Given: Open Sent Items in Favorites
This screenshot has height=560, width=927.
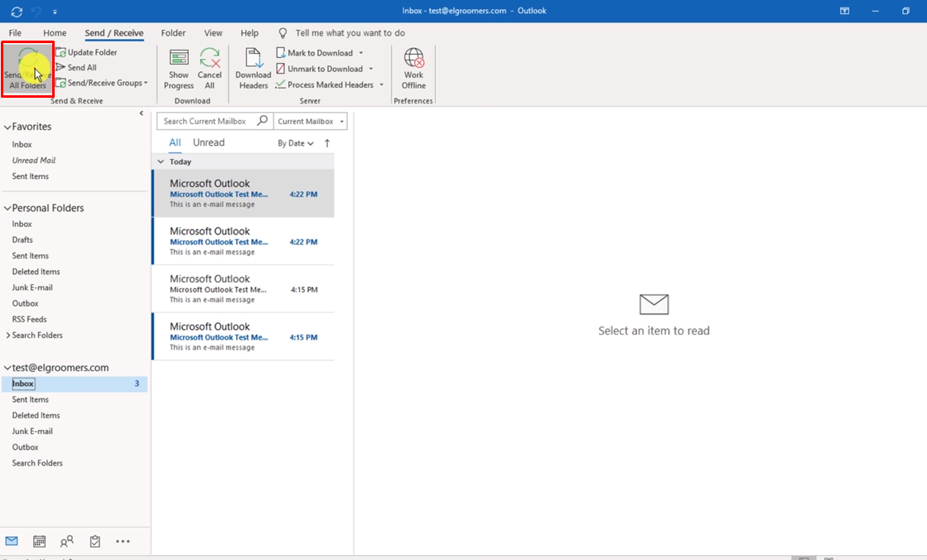Looking at the screenshot, I should 30,176.
